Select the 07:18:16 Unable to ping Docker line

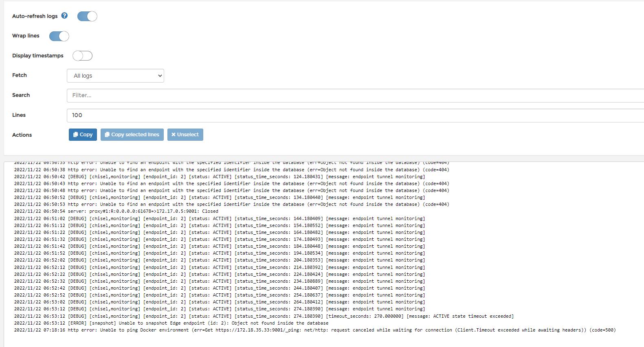point(315,330)
